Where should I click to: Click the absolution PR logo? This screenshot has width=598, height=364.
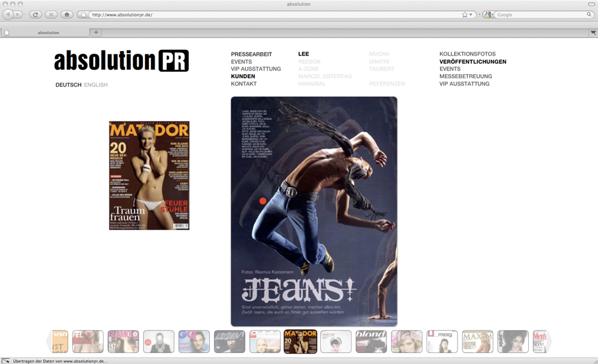tap(122, 60)
